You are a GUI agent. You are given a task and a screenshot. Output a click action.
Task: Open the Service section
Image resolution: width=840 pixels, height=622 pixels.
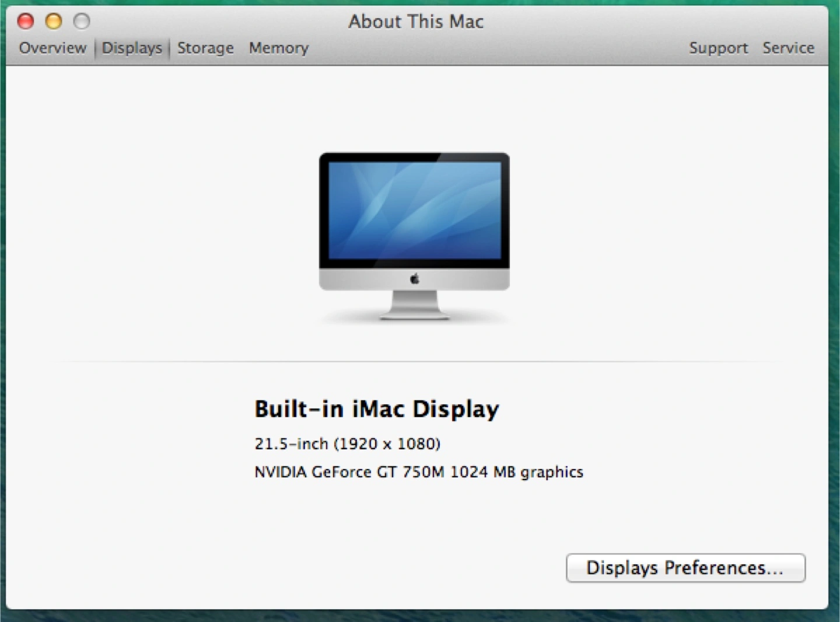[788, 48]
